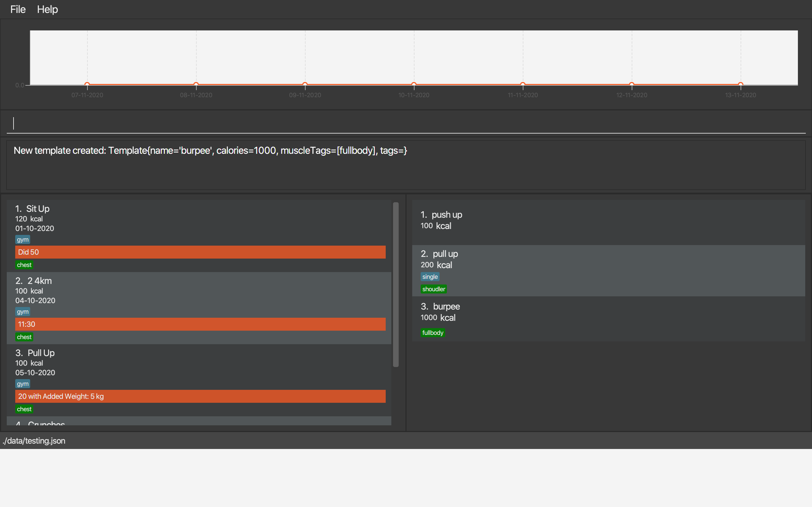Click the gym tag under Sit Up
The image size is (812, 507).
(x=23, y=239)
